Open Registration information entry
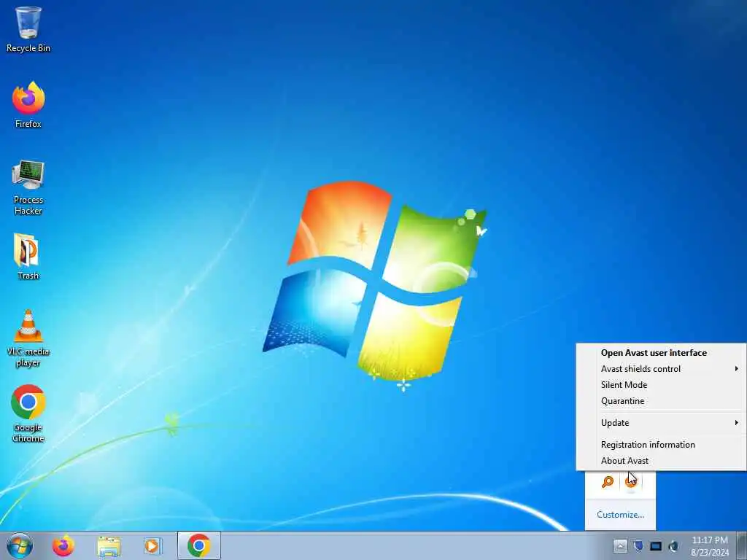Screen dimensions: 747x560 pos(660,445)
